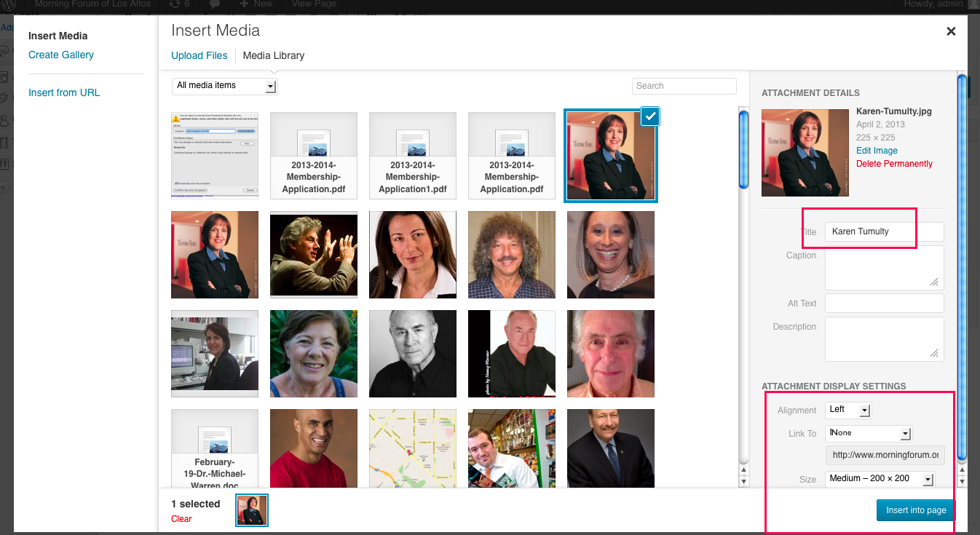This screenshot has width=980, height=535.
Task: Switch to Upload Files tab
Action: [199, 55]
